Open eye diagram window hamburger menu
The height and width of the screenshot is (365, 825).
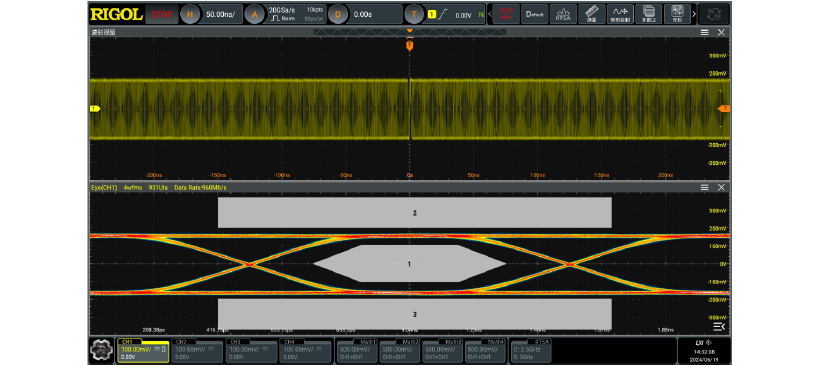(705, 187)
